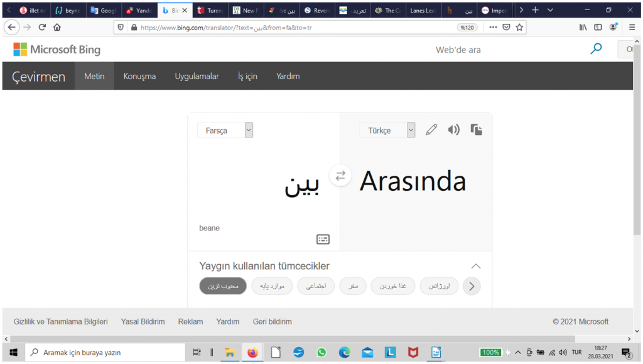Image resolution: width=643 pixels, height=364 pixels.
Task: Open the Uygulamalar tab
Action: (197, 76)
